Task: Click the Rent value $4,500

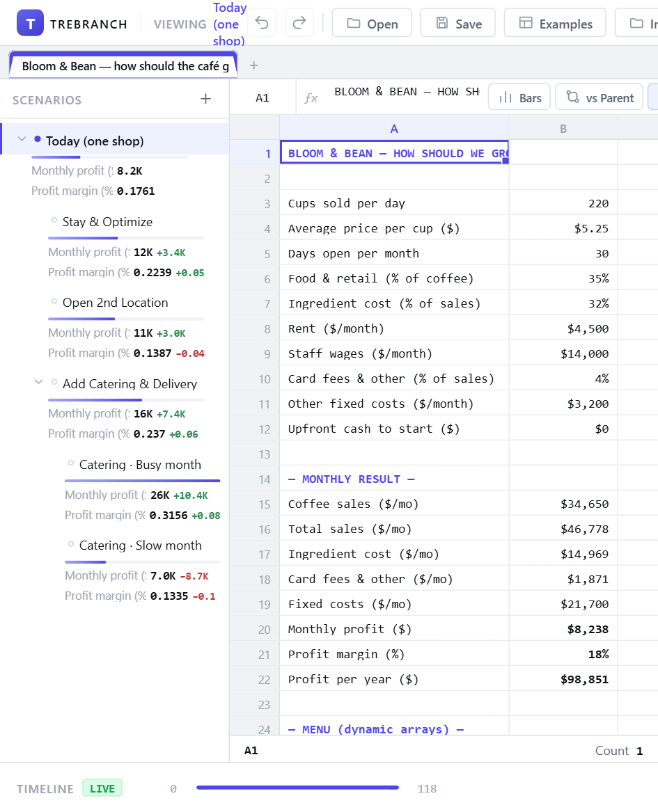Action: pos(563,329)
